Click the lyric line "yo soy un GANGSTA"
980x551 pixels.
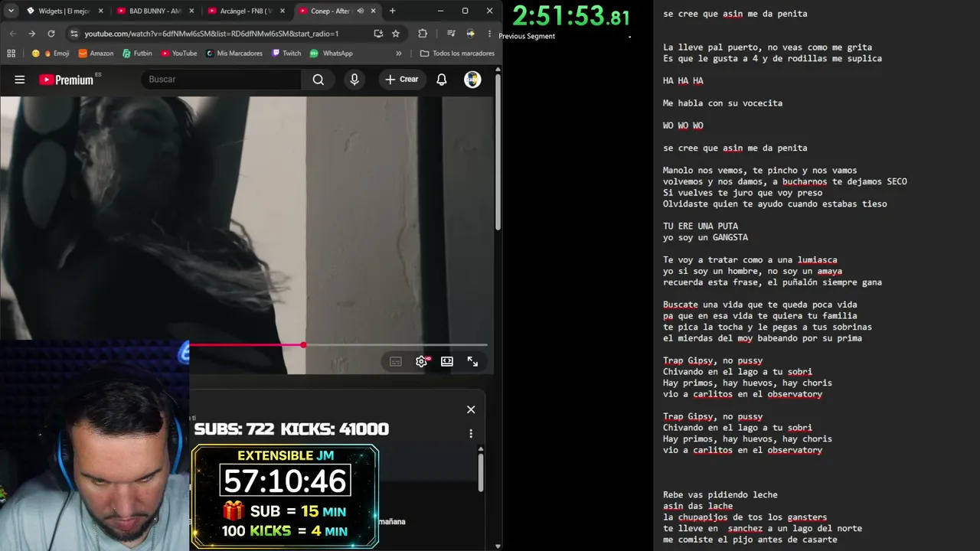(705, 238)
